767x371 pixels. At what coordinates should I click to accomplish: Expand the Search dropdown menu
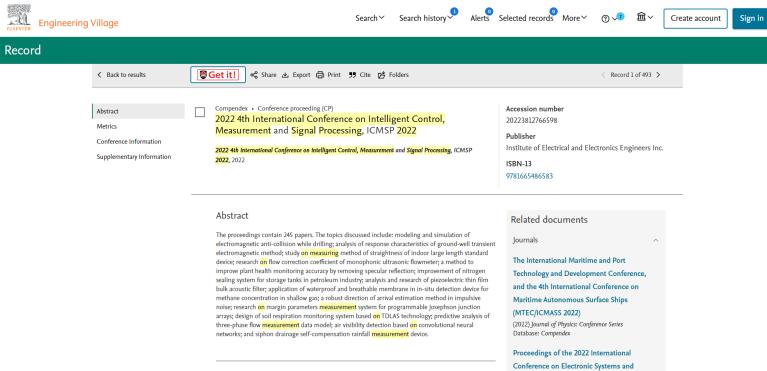click(370, 18)
